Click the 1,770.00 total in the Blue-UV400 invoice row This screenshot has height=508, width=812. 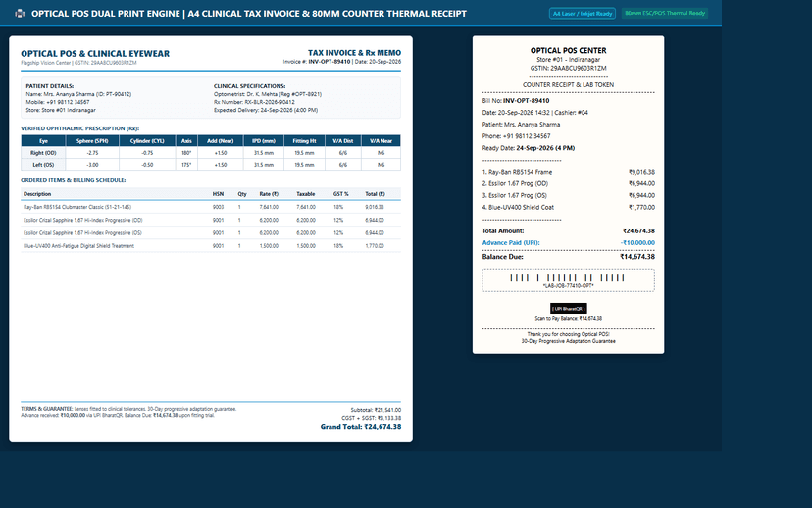375,246
